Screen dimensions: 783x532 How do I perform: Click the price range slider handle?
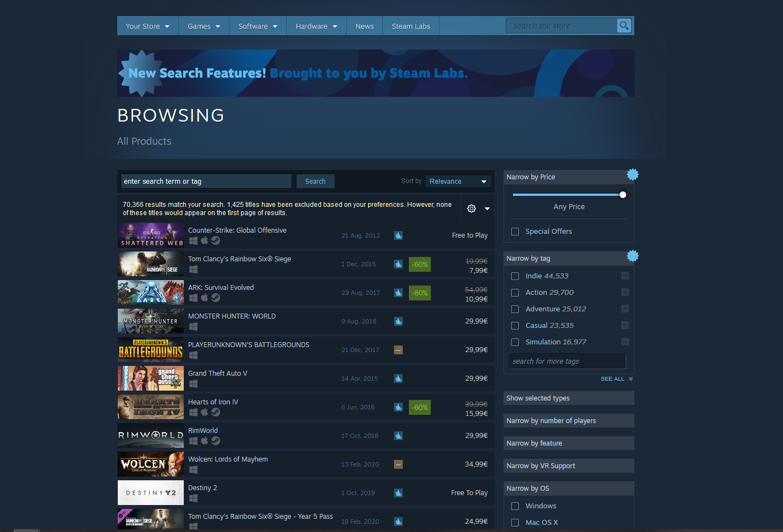click(623, 195)
